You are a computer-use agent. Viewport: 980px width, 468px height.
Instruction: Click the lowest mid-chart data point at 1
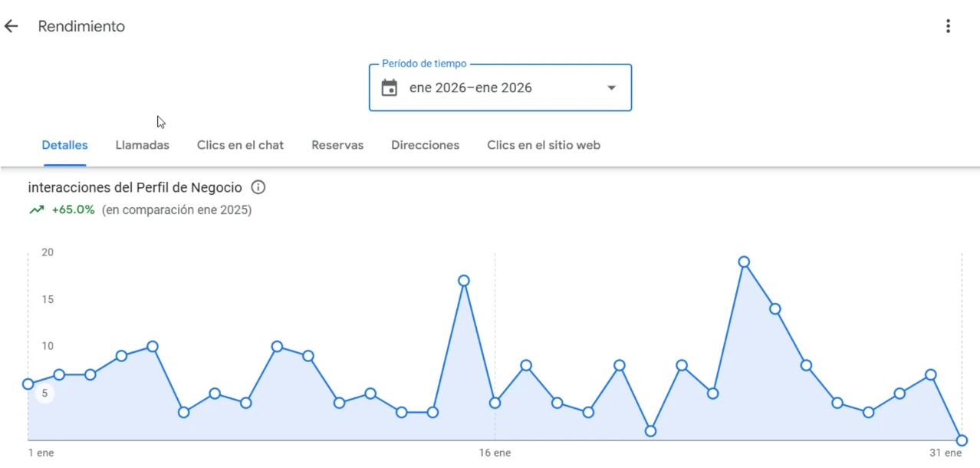point(650,431)
